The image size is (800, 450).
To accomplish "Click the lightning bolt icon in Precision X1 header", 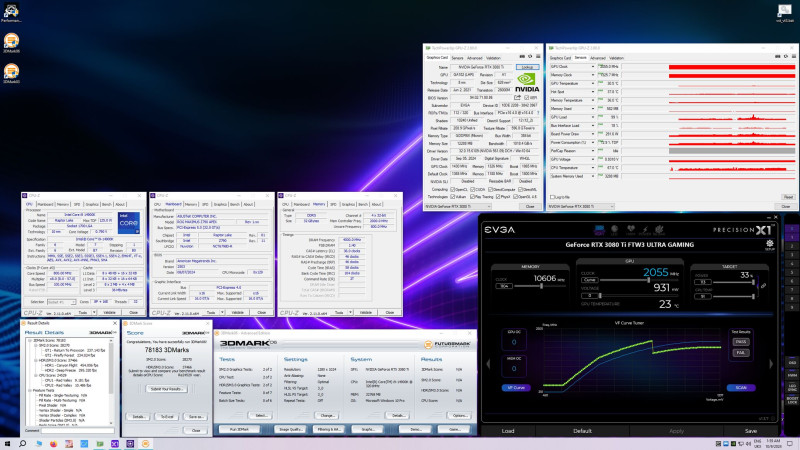I will [645, 230].
